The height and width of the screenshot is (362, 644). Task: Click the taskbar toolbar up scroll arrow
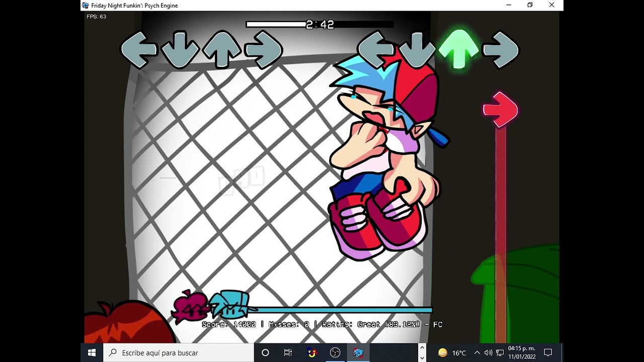pyautogui.click(x=422, y=348)
